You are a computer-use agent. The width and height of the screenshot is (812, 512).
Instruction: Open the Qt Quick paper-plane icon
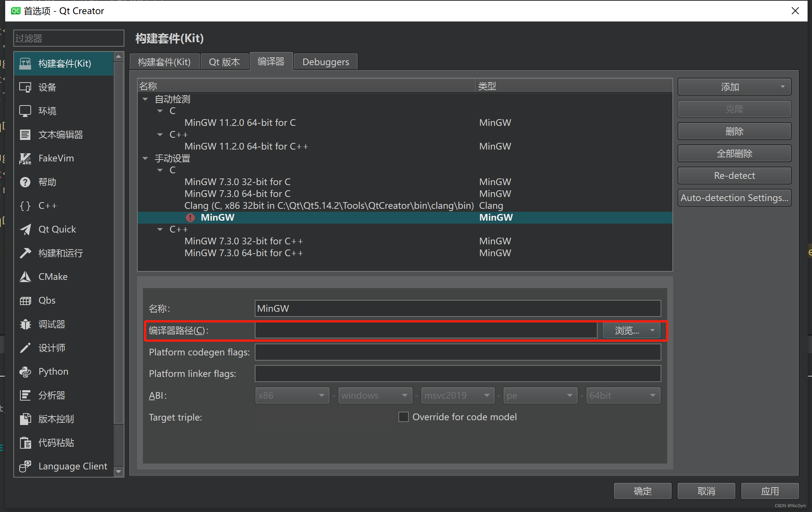click(x=25, y=230)
